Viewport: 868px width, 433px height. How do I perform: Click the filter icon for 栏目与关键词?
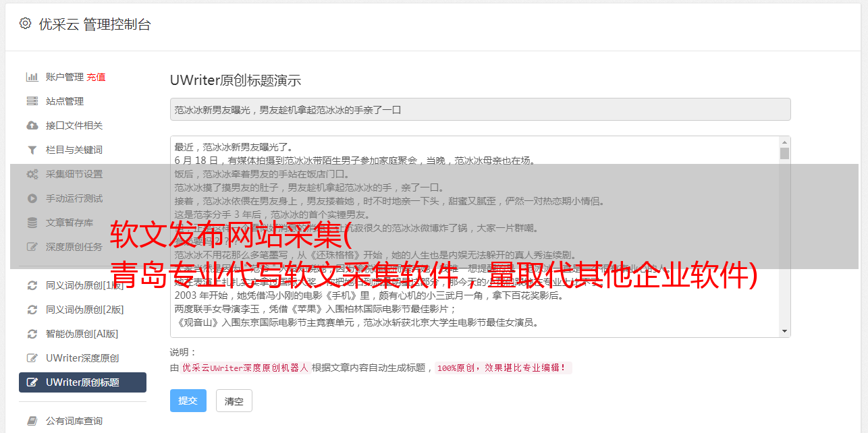tap(32, 150)
